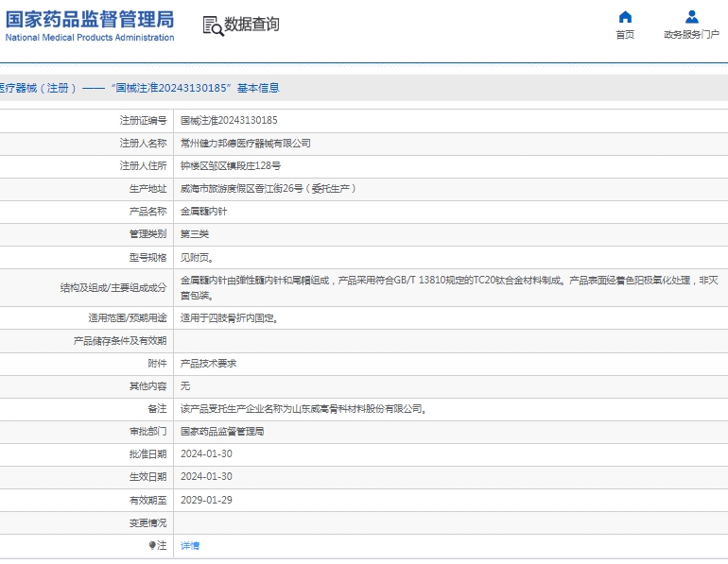The width and height of the screenshot is (728, 564).
Task: Click the 生产地址 row label
Action: tap(147, 189)
